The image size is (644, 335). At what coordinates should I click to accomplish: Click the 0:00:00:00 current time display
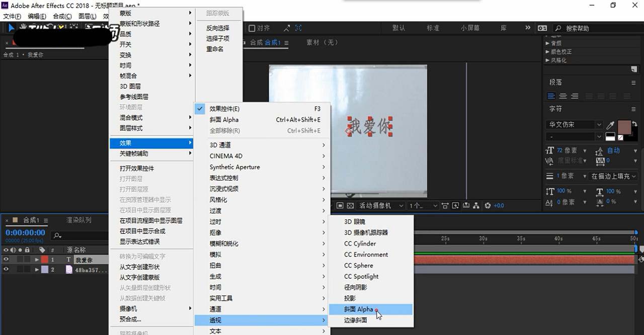(25, 233)
